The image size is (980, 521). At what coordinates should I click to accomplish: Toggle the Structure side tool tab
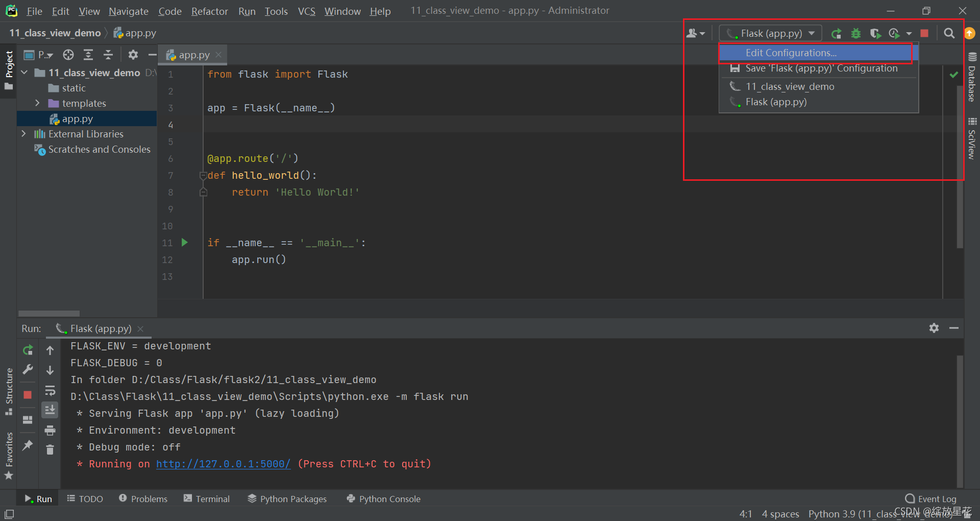click(x=9, y=392)
